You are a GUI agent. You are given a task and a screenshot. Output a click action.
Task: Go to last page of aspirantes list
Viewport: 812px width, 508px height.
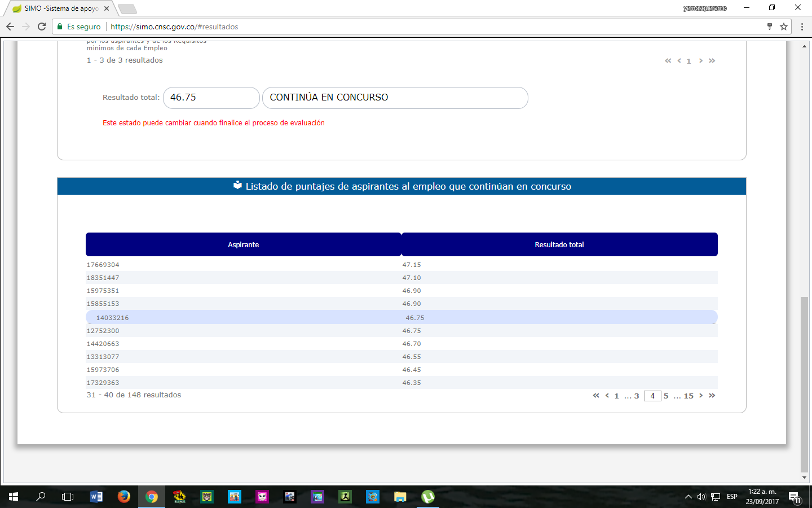pos(712,396)
